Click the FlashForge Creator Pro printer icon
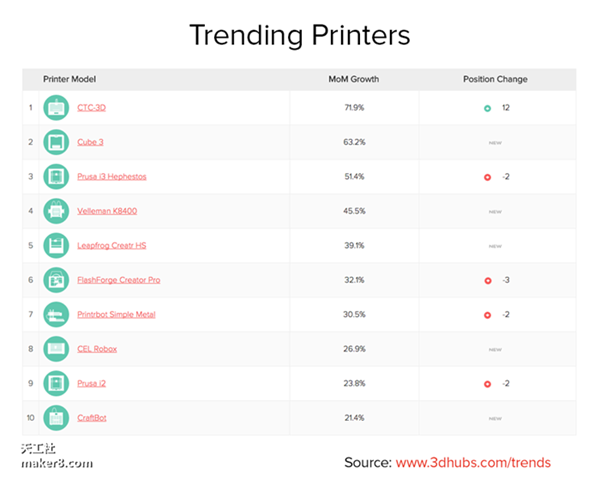Image resolution: width=600 pixels, height=491 pixels. pyautogui.click(x=56, y=280)
